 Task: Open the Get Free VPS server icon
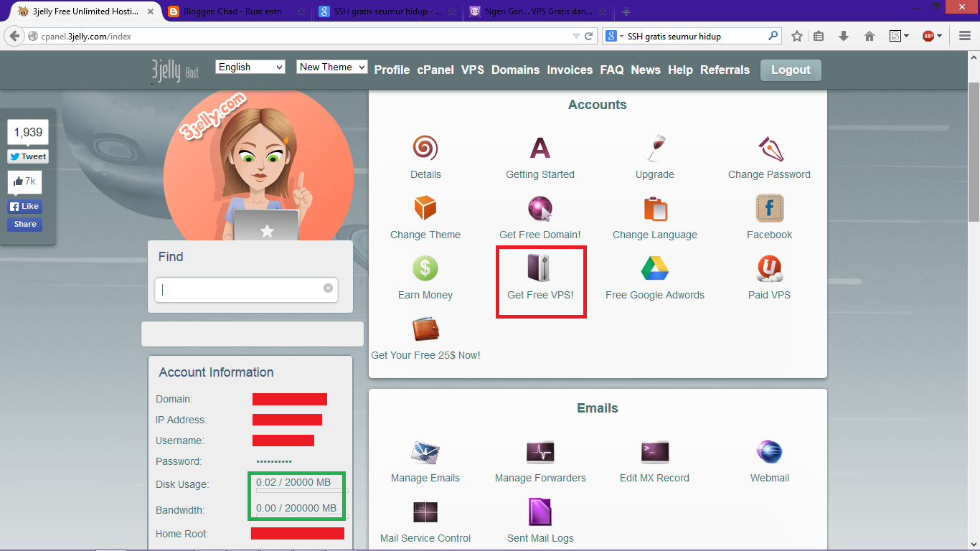(x=540, y=269)
